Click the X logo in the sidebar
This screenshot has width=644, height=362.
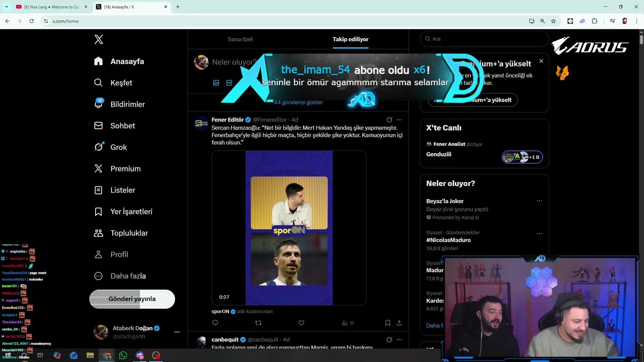99,40
